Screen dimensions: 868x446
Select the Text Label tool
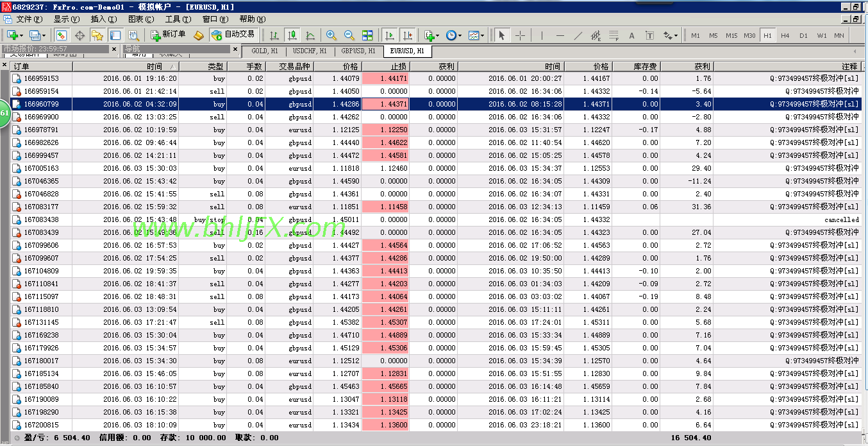tap(649, 35)
